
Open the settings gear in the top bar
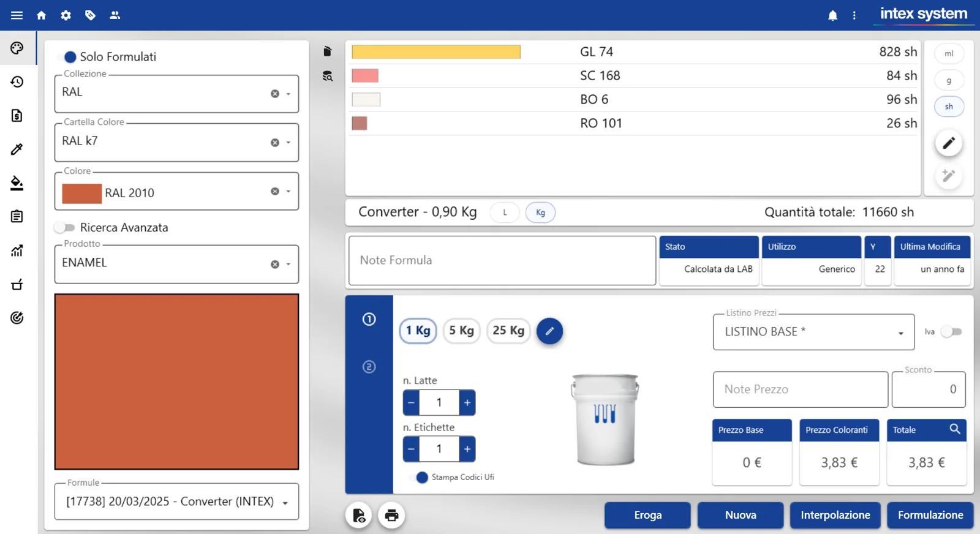click(66, 15)
